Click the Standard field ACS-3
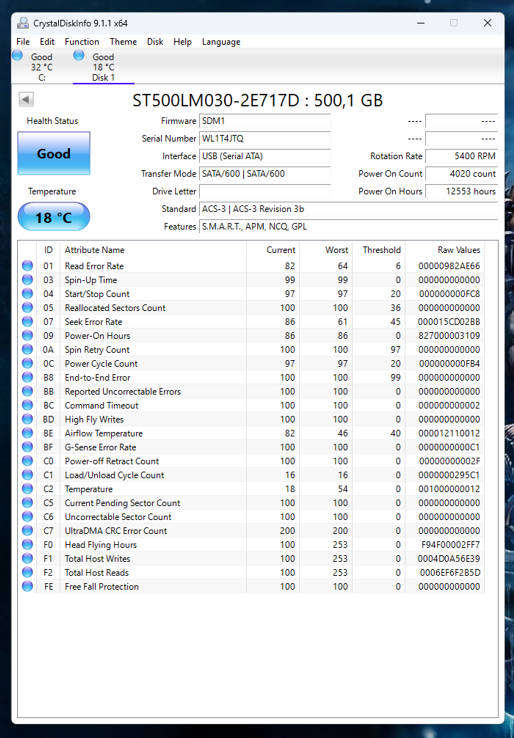 point(348,209)
